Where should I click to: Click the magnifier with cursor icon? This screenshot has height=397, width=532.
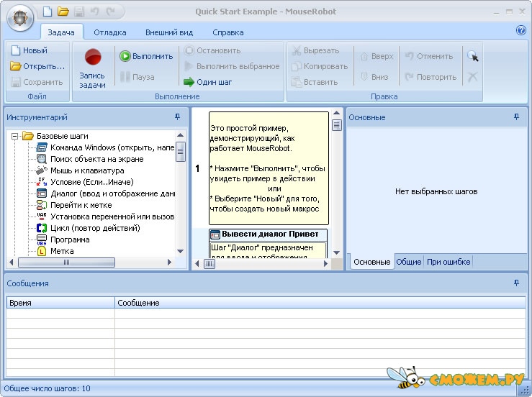473,56
